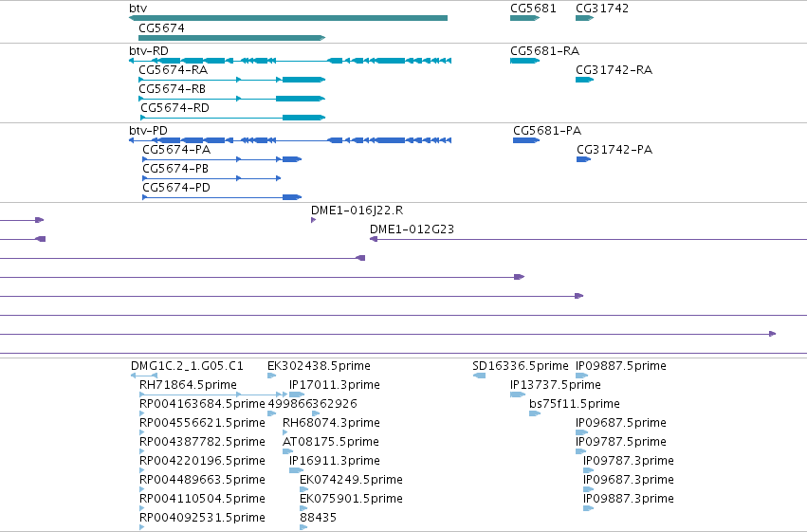This screenshot has height=532, width=807.
Task: Click the CG5674-RA transcript
Action: (232, 80)
